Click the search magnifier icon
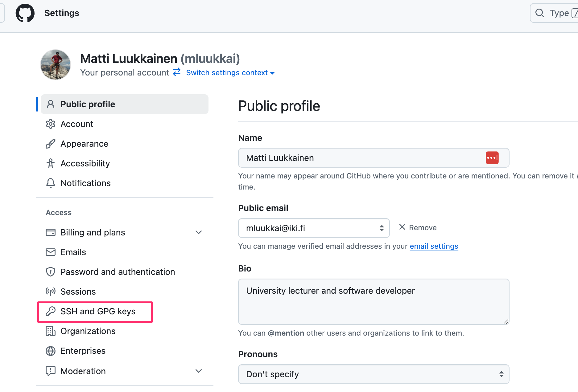This screenshot has width=578, height=392. (x=539, y=13)
